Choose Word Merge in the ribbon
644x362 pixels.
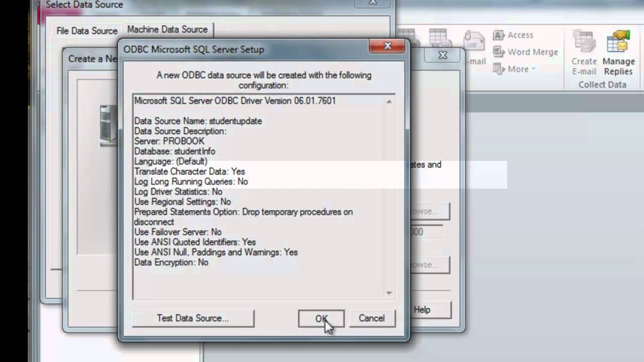tap(525, 52)
